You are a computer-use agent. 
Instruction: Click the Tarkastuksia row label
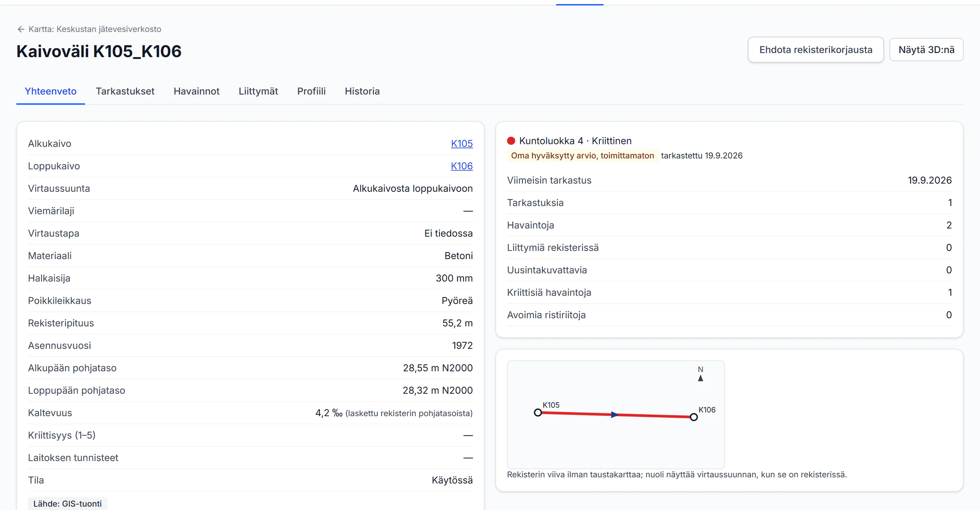tap(535, 203)
